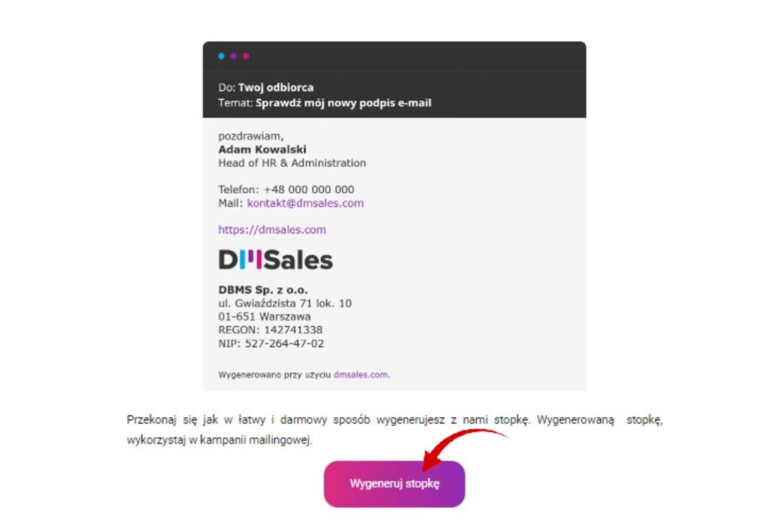Click the pink dot in window header

tap(246, 56)
